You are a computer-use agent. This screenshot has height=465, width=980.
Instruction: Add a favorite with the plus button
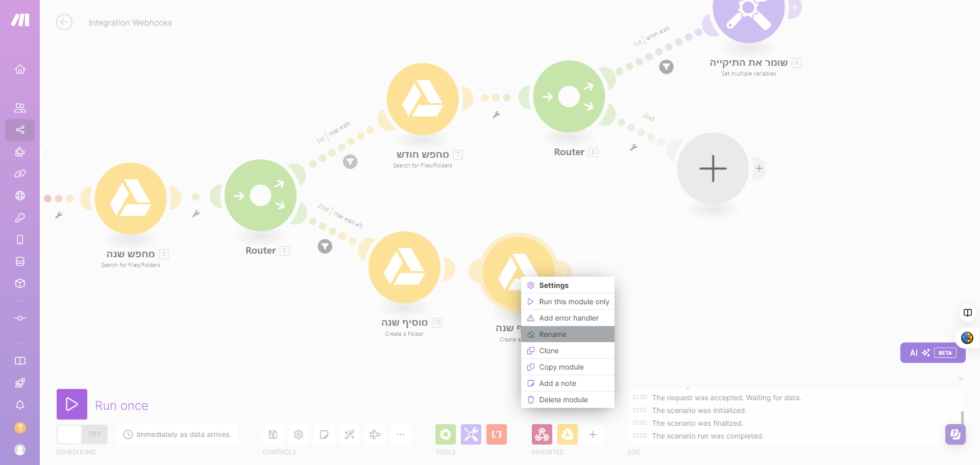tap(593, 434)
